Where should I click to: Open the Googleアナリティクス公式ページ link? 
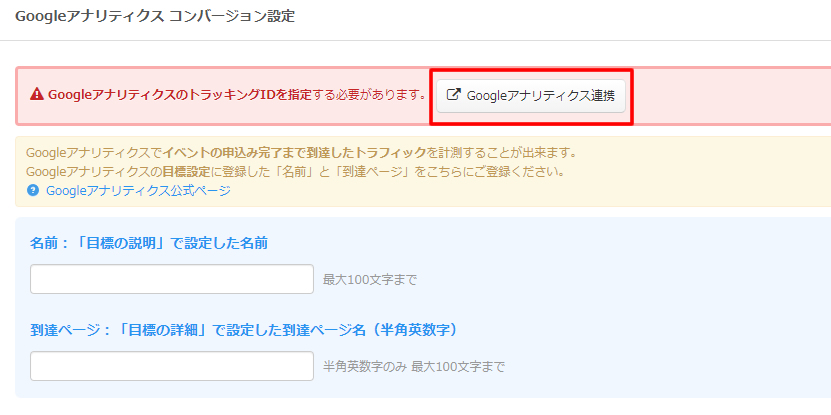pyautogui.click(x=138, y=190)
